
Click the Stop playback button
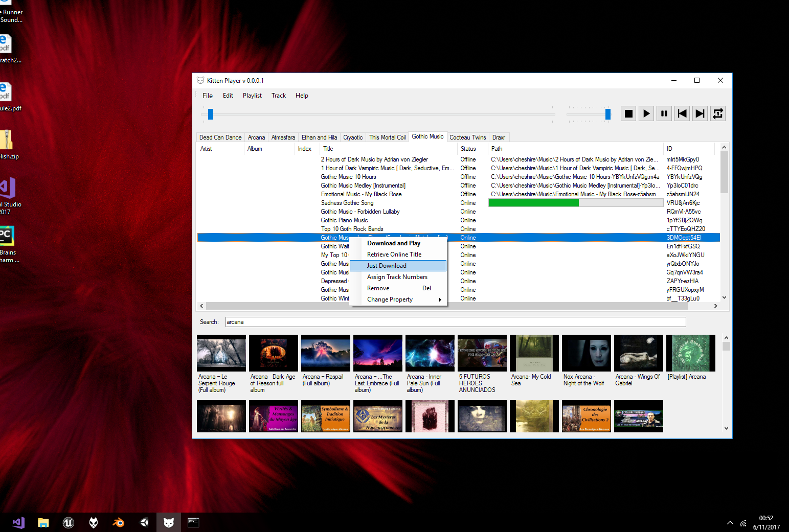click(628, 113)
